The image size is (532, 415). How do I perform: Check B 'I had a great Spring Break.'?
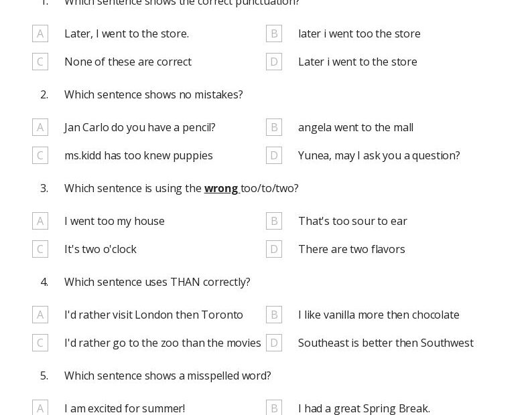click(x=274, y=408)
